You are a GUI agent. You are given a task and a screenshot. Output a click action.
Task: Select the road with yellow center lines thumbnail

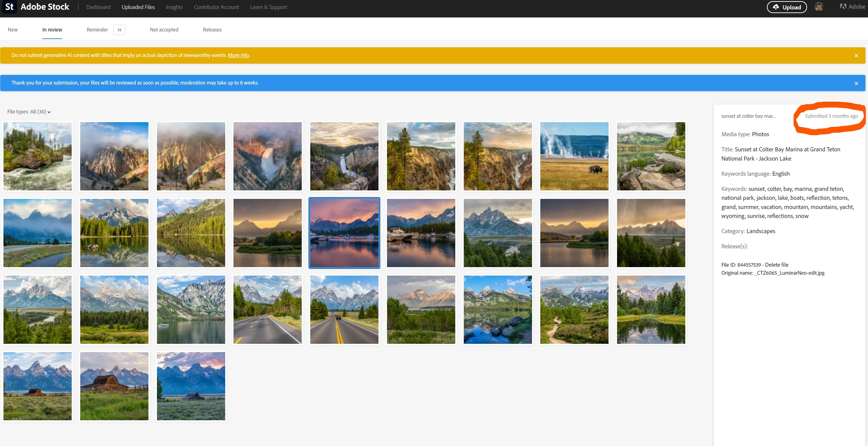click(x=344, y=310)
